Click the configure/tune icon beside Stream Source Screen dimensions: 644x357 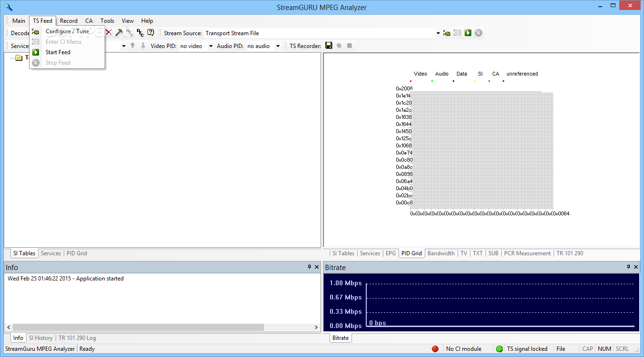(x=447, y=33)
